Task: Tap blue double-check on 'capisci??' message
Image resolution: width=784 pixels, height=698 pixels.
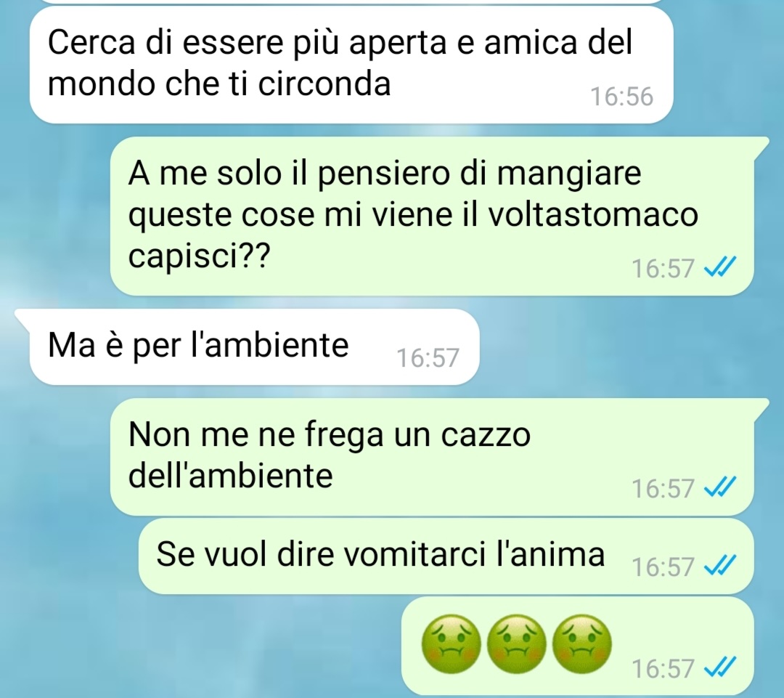Action: click(719, 267)
